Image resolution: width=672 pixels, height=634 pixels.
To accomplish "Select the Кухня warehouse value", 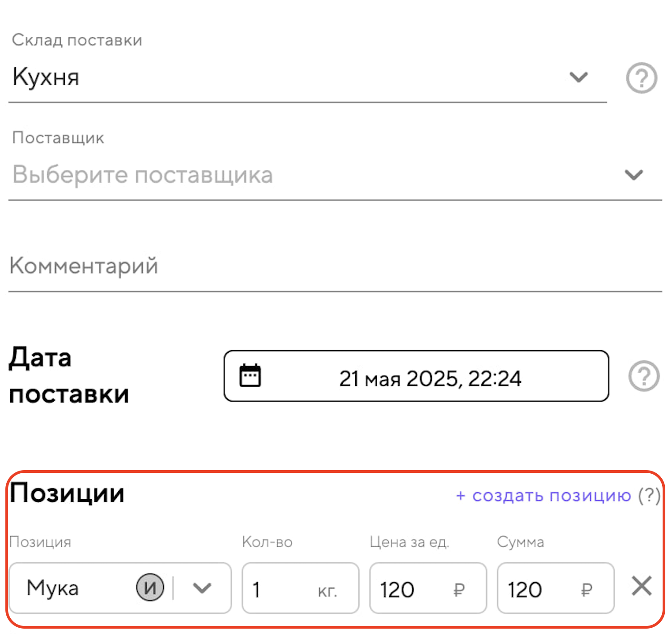I will coord(46,77).
